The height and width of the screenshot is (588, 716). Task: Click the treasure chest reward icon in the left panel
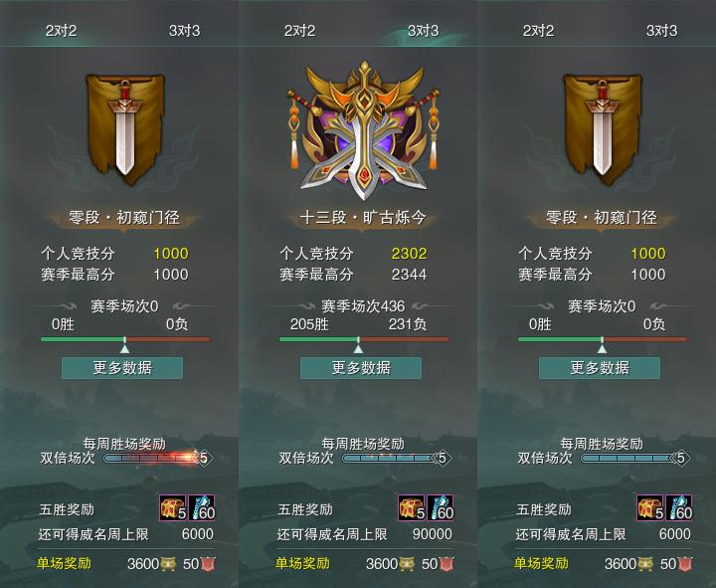tap(173, 507)
